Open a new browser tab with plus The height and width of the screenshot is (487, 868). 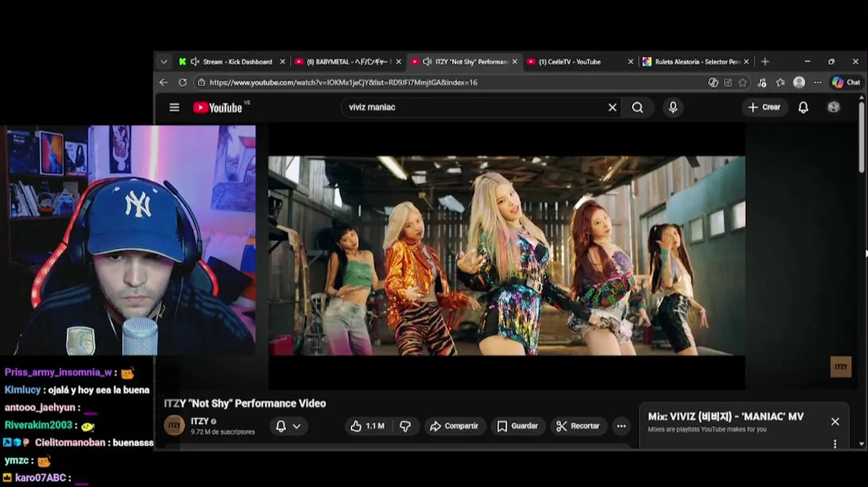click(x=765, y=62)
